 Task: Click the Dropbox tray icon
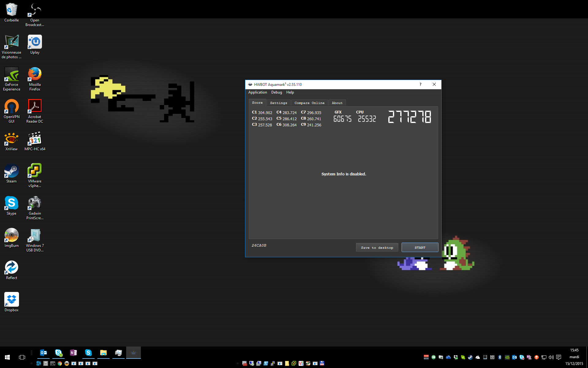click(x=456, y=357)
